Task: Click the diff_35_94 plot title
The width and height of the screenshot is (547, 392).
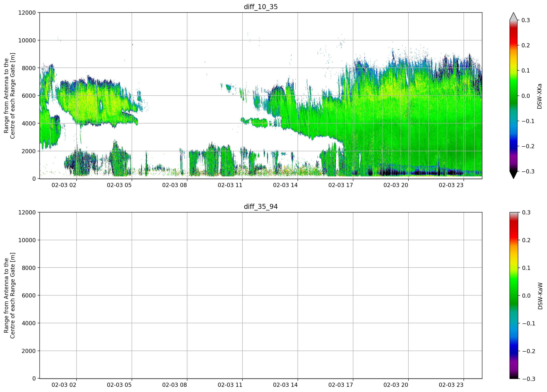Action: [x=261, y=207]
